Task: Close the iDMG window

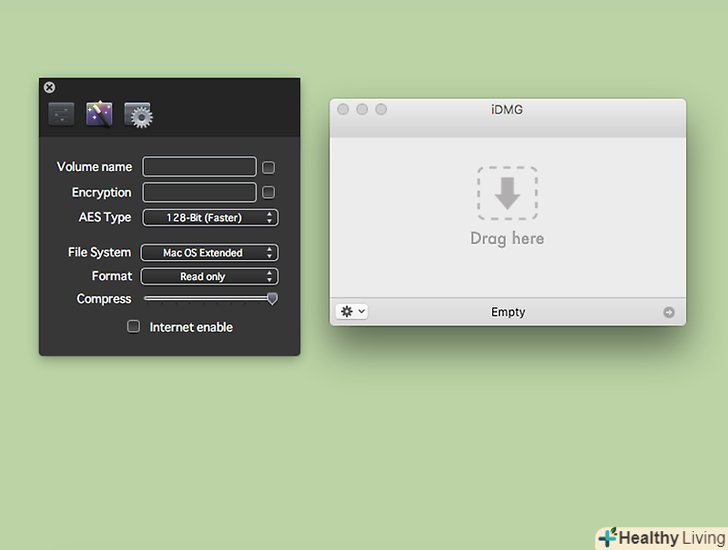Action: click(343, 109)
